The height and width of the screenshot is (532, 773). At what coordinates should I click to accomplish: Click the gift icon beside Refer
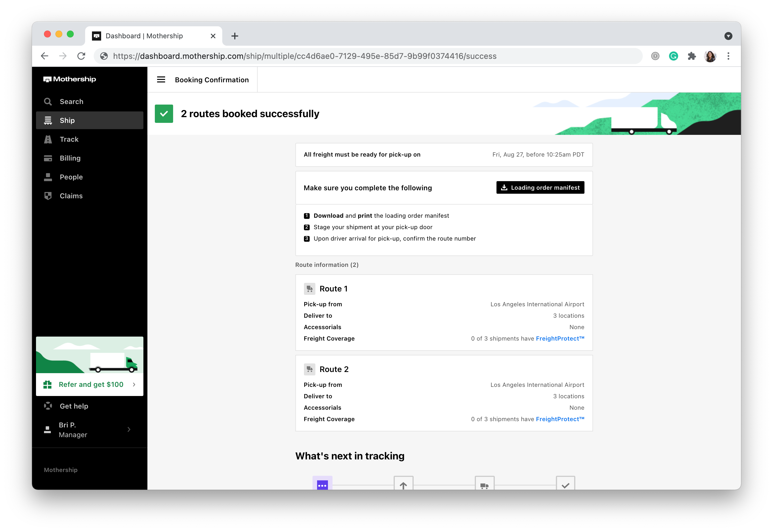pyautogui.click(x=47, y=384)
